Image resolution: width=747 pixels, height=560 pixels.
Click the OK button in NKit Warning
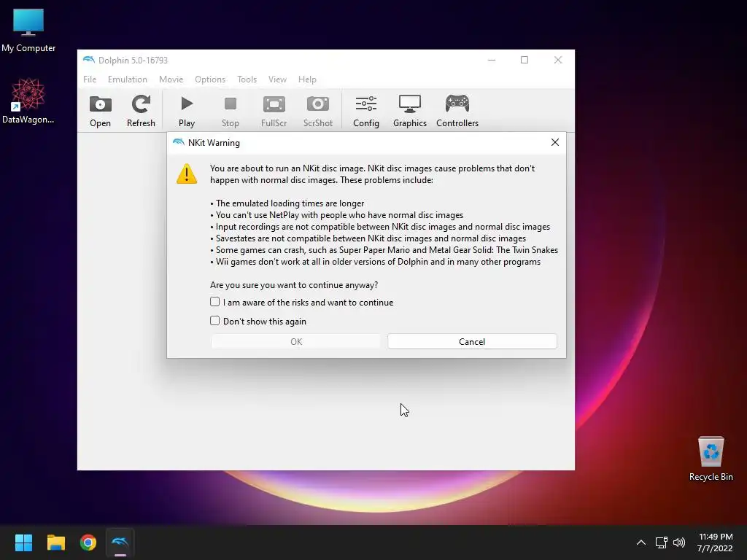point(296,341)
